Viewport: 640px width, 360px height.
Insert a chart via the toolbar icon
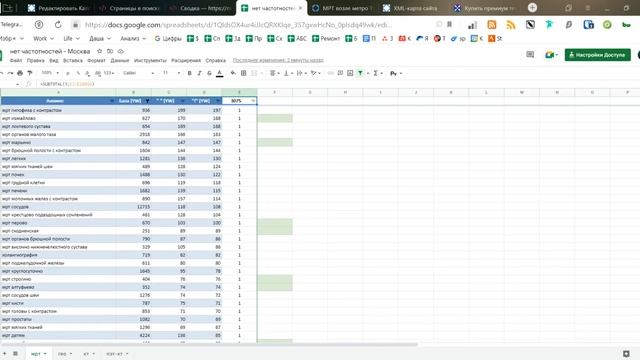coord(350,73)
